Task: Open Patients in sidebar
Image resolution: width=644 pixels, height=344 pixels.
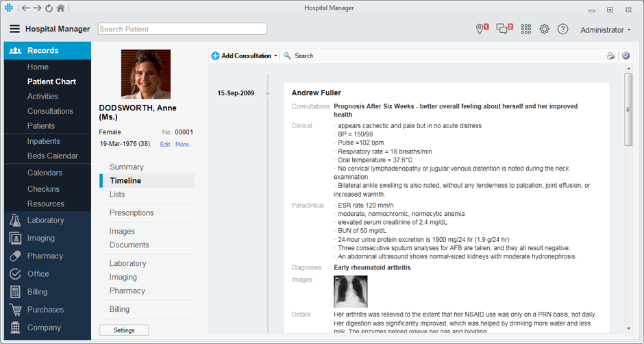Action: click(x=41, y=126)
